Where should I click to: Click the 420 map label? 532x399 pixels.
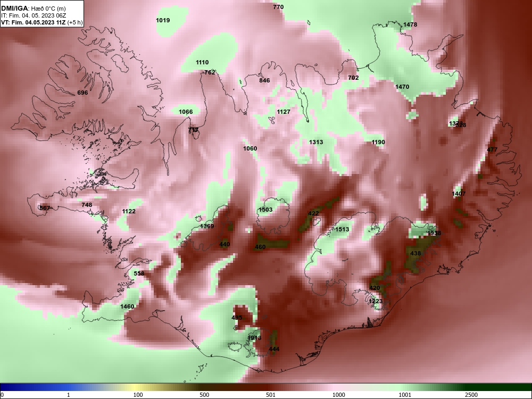point(375,288)
